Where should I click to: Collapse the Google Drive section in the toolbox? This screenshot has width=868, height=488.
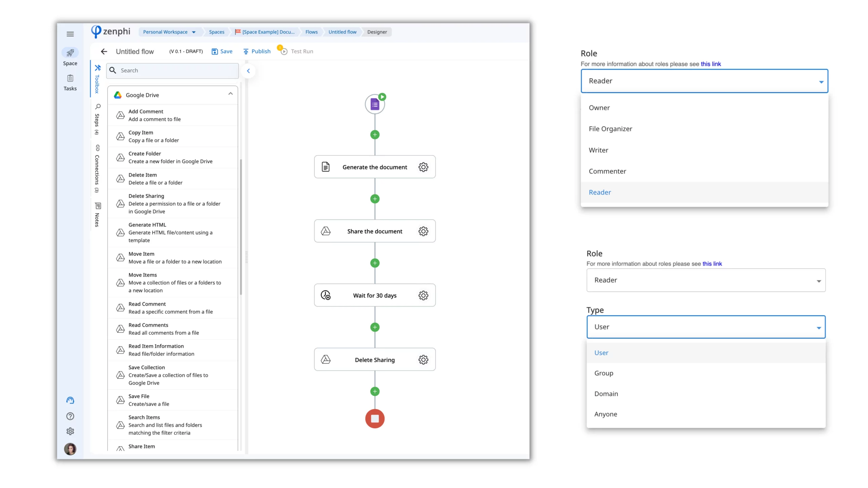point(230,94)
